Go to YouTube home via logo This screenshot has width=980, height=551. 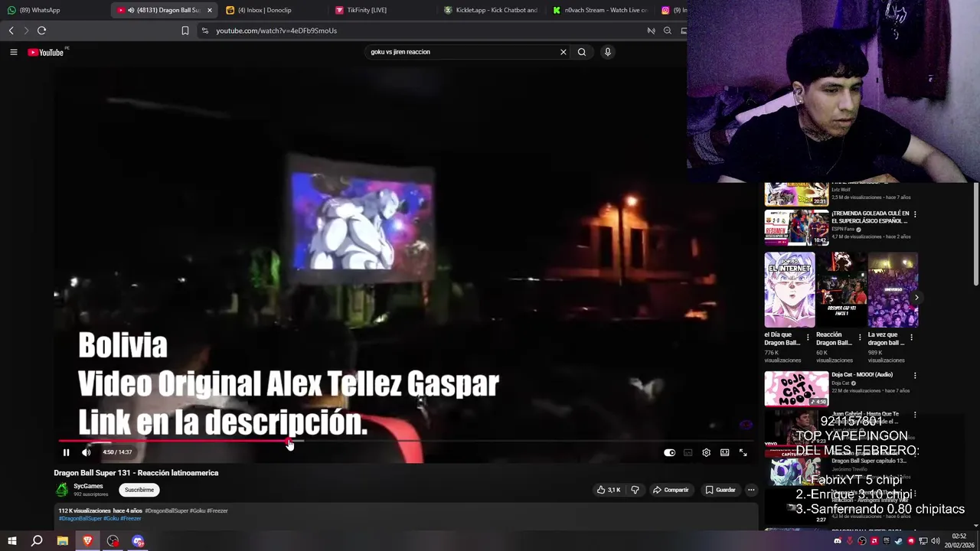tap(46, 52)
